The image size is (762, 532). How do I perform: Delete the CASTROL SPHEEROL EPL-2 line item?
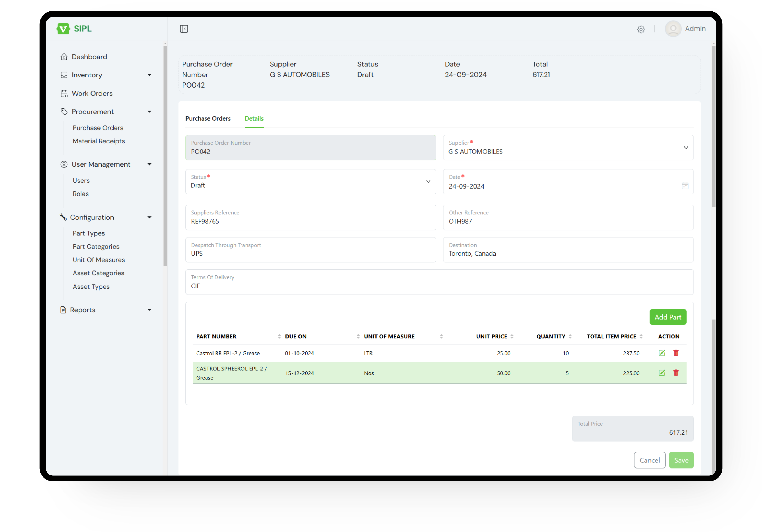point(676,373)
